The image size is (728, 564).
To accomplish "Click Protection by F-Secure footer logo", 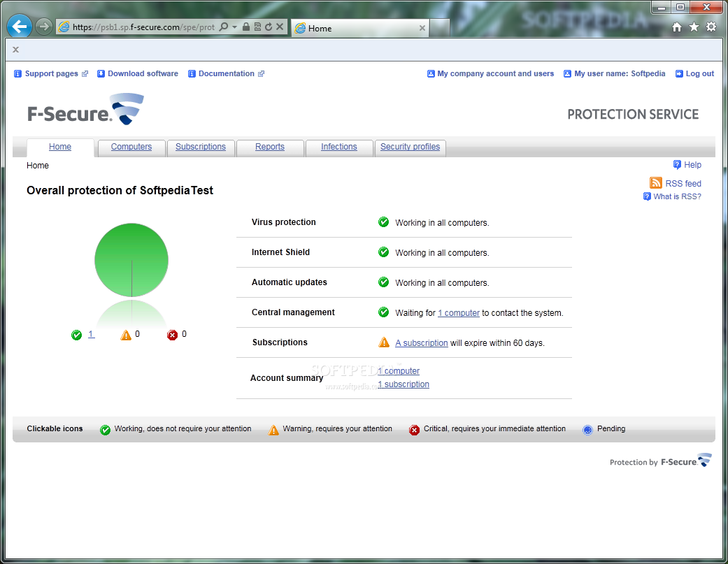I will 660,461.
